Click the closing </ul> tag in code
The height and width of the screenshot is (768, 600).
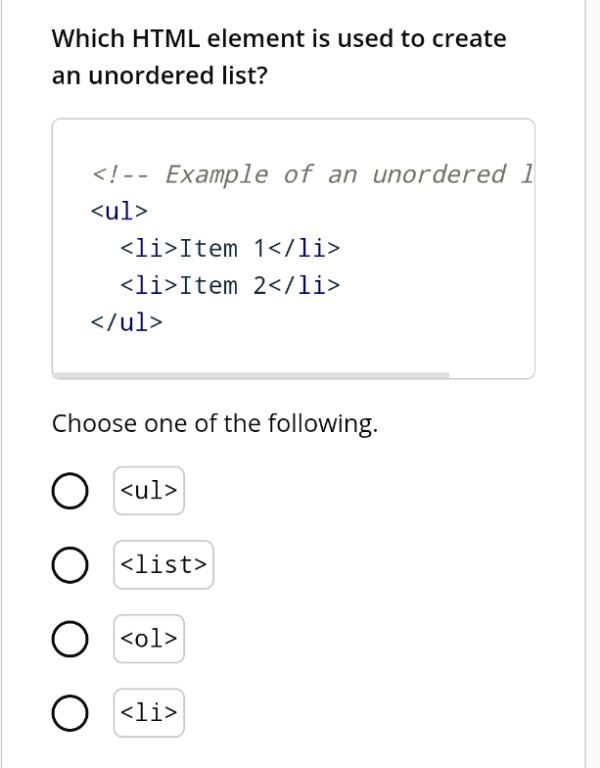point(126,322)
